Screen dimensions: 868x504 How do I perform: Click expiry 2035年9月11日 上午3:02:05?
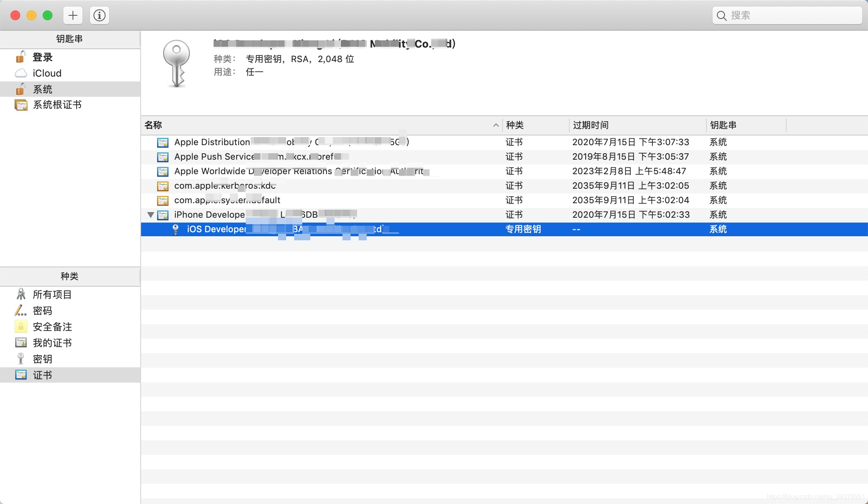point(631,185)
